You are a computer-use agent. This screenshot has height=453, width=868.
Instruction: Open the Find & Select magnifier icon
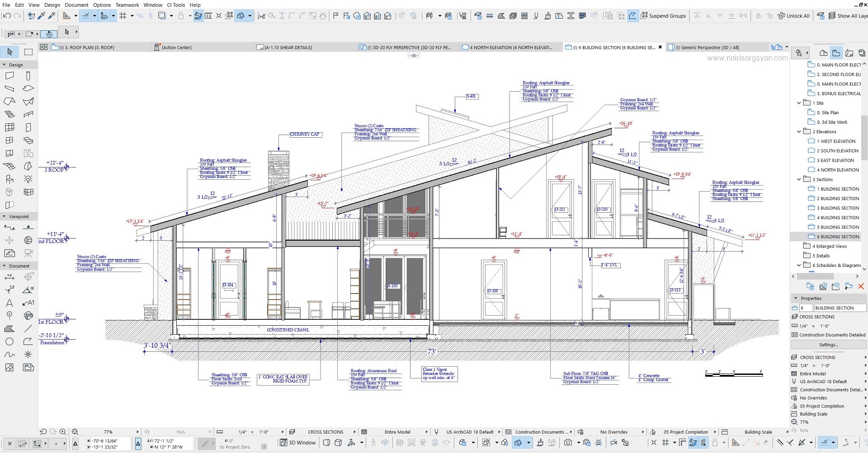[31, 16]
